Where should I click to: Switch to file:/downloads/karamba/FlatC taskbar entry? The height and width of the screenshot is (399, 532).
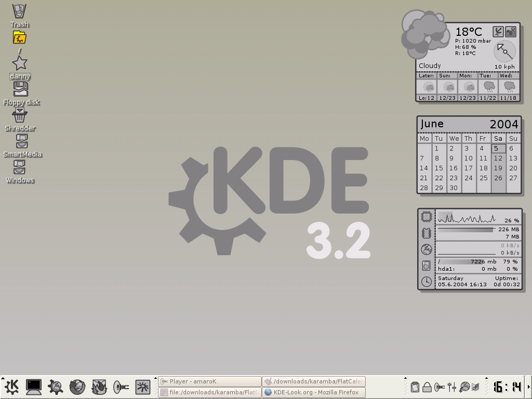[210, 392]
